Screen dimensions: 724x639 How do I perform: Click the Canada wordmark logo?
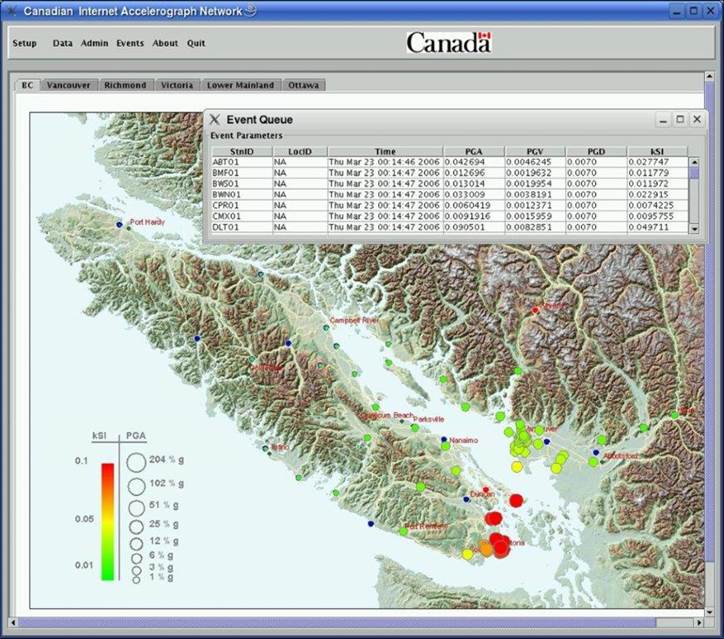tap(449, 42)
